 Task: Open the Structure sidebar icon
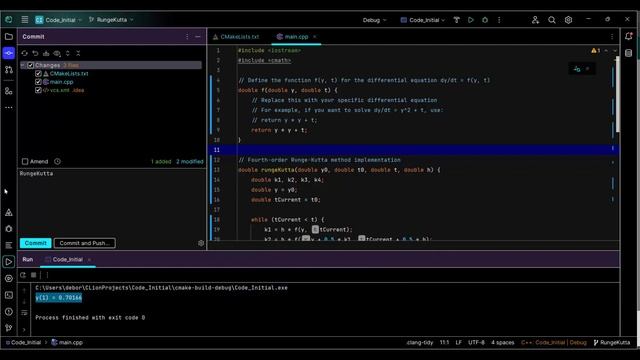click(x=9, y=91)
